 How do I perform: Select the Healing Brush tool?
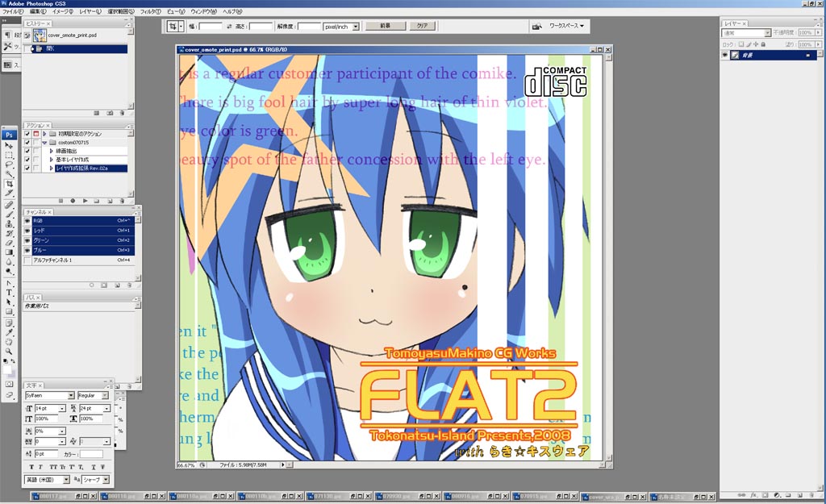[9, 205]
